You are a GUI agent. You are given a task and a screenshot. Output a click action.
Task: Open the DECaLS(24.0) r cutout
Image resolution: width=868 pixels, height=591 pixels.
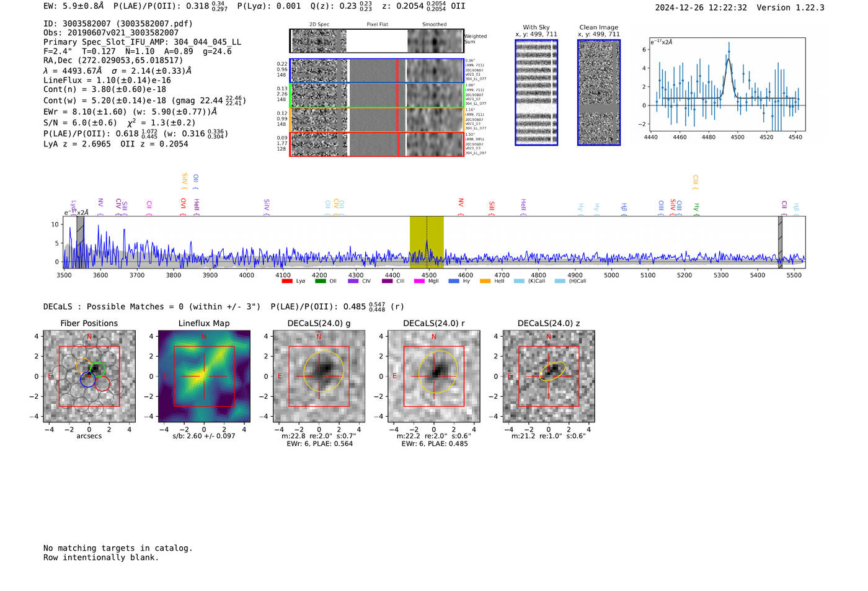pyautogui.click(x=434, y=376)
